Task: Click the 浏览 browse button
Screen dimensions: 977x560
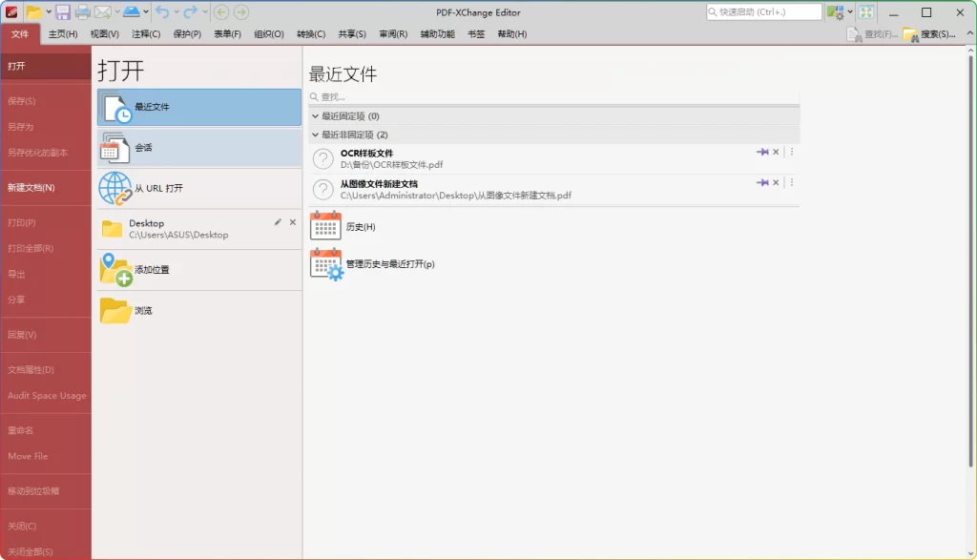Action: [x=114, y=310]
